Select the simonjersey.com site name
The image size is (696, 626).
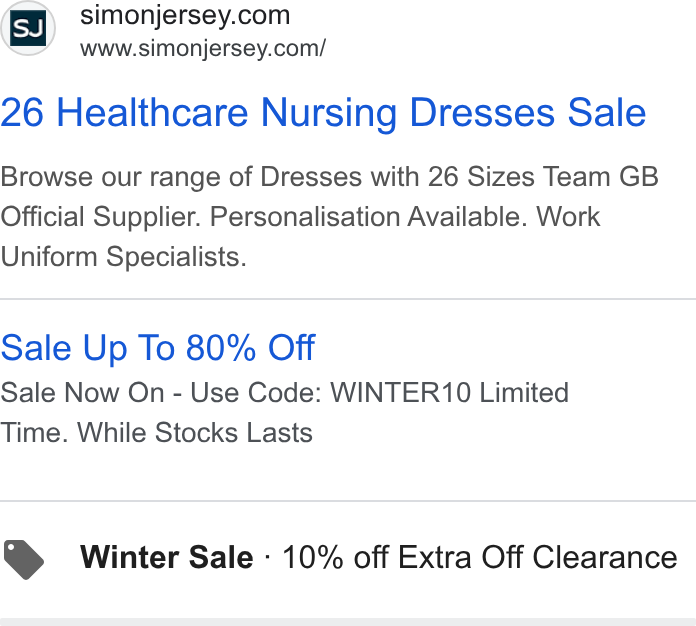[x=185, y=16]
